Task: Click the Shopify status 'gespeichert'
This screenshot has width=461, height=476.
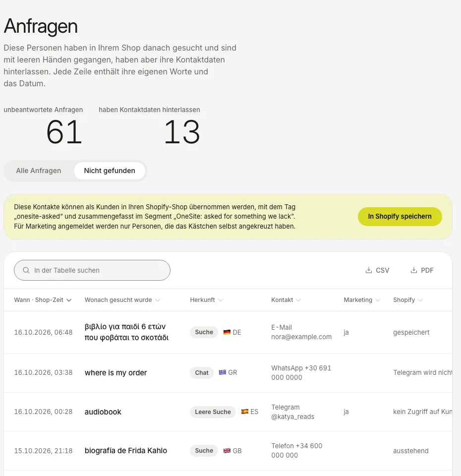Action: click(411, 332)
